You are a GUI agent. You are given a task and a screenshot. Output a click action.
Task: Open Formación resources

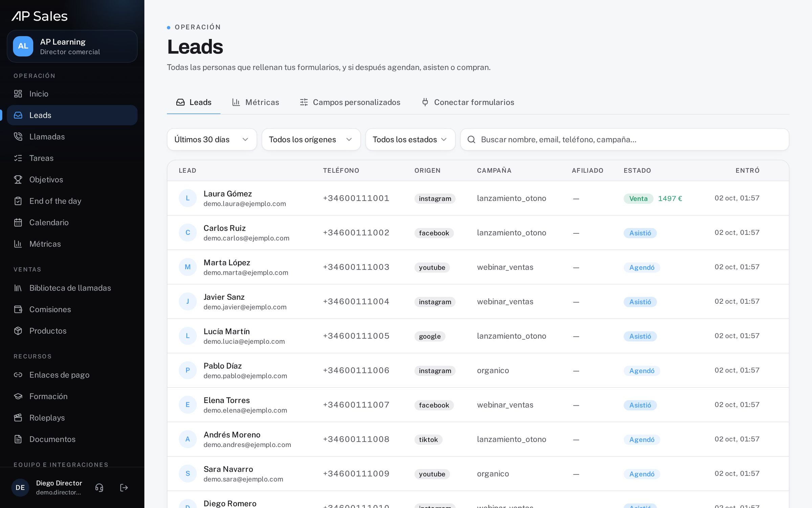pos(72,396)
